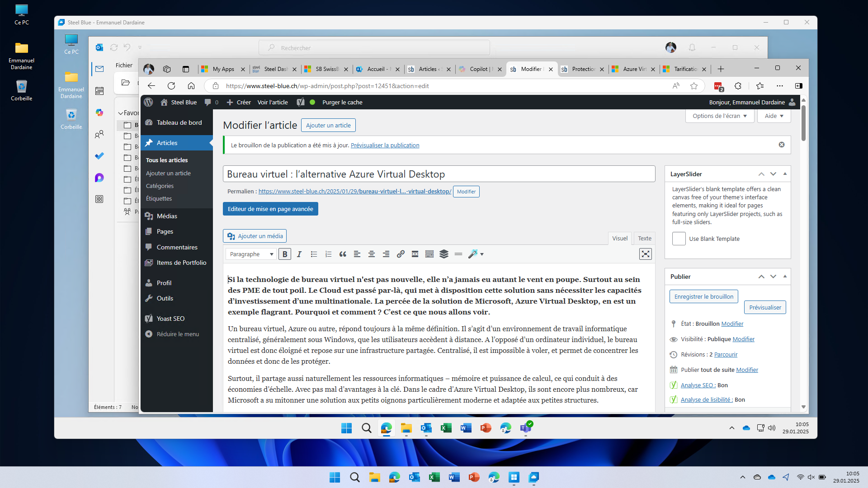This screenshot has width=868, height=488.
Task: Move LayerSlider metabox down
Action: (x=774, y=174)
